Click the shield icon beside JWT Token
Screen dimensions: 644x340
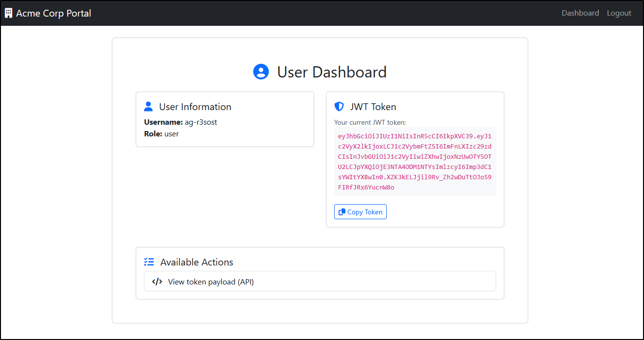[x=339, y=107]
